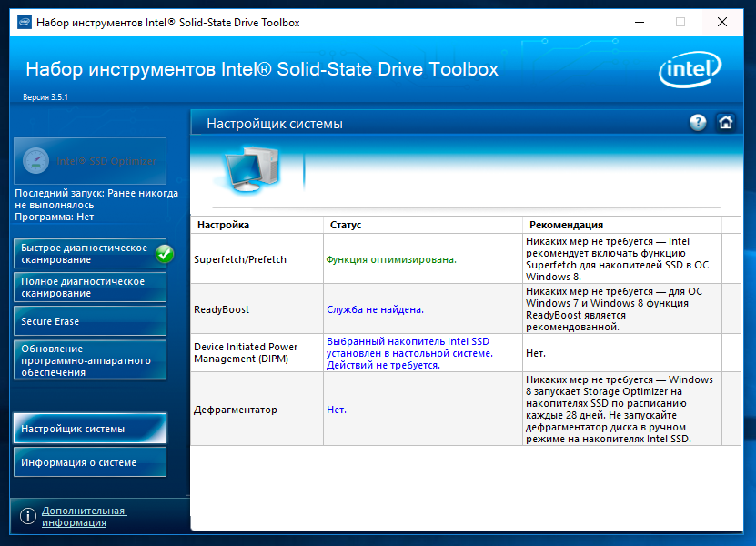Viewport: 756px width, 546px height.
Task: Open Обновление программно-аппаратного обеспечения
Action: 90,360
